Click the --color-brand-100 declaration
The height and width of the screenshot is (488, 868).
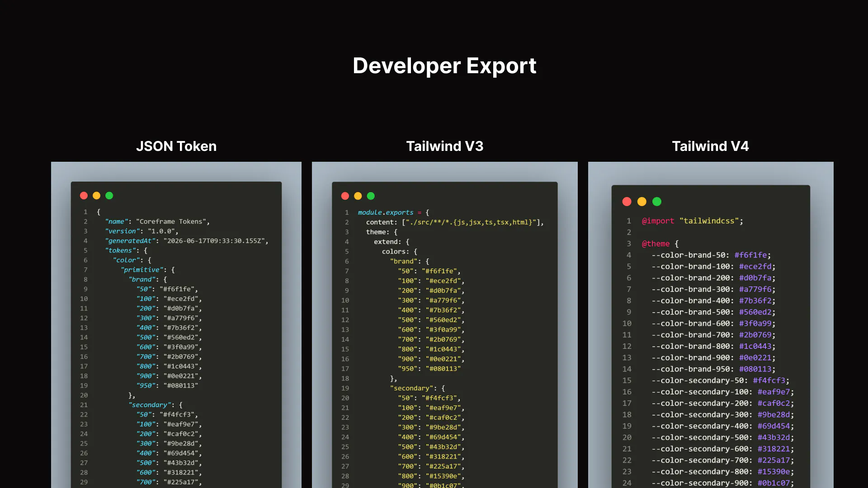pyautogui.click(x=714, y=267)
